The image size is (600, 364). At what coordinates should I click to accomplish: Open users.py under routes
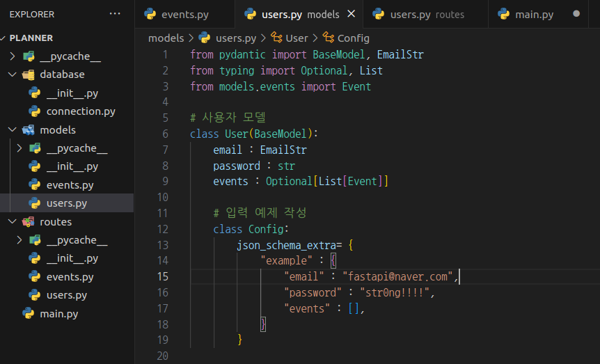point(67,295)
